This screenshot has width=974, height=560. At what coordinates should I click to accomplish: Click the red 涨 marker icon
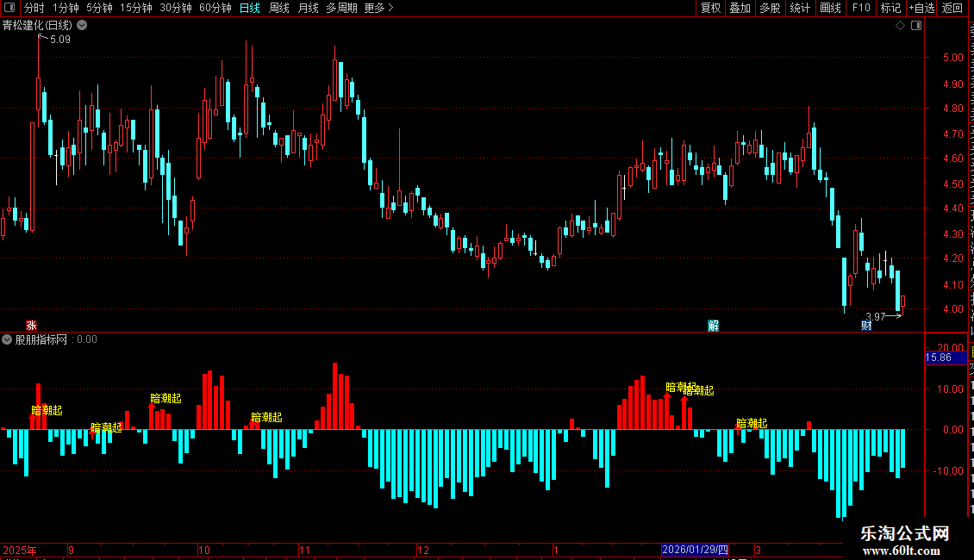pyautogui.click(x=31, y=326)
